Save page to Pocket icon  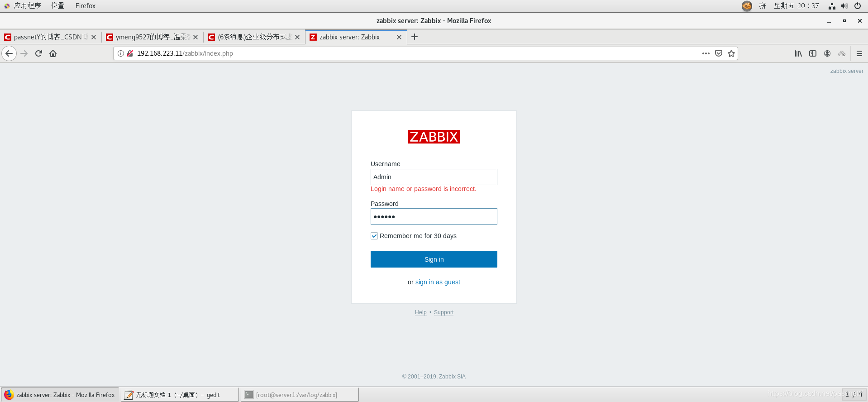(718, 53)
